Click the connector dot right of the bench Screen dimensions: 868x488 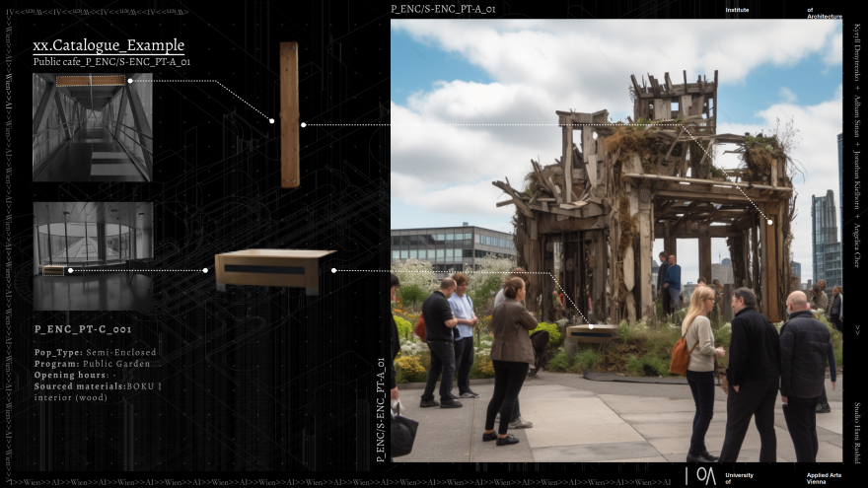point(333,270)
